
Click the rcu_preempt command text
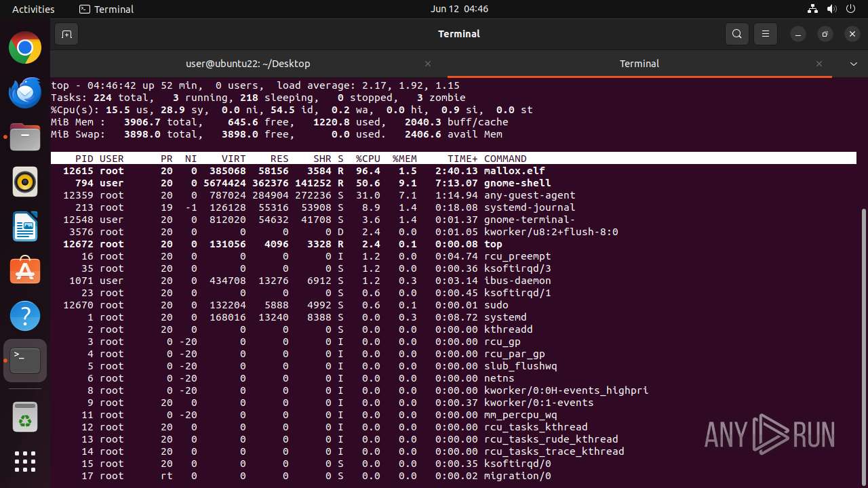pyautogui.click(x=517, y=256)
